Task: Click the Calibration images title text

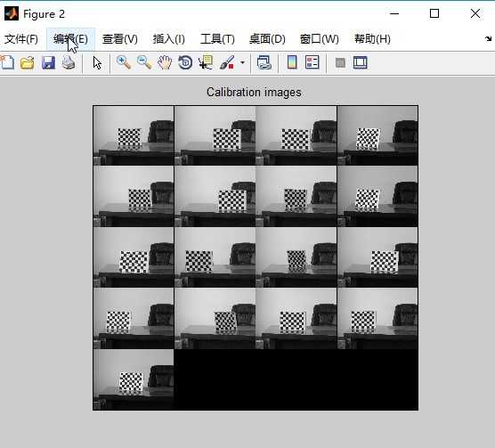Action: tap(254, 93)
